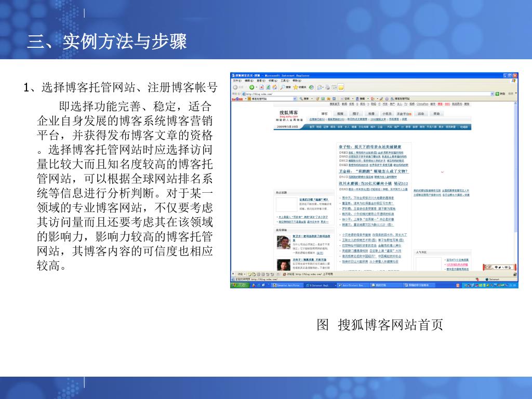Select the 开放平台 tab on Sohu blog
532x399 pixels.
[404, 114]
